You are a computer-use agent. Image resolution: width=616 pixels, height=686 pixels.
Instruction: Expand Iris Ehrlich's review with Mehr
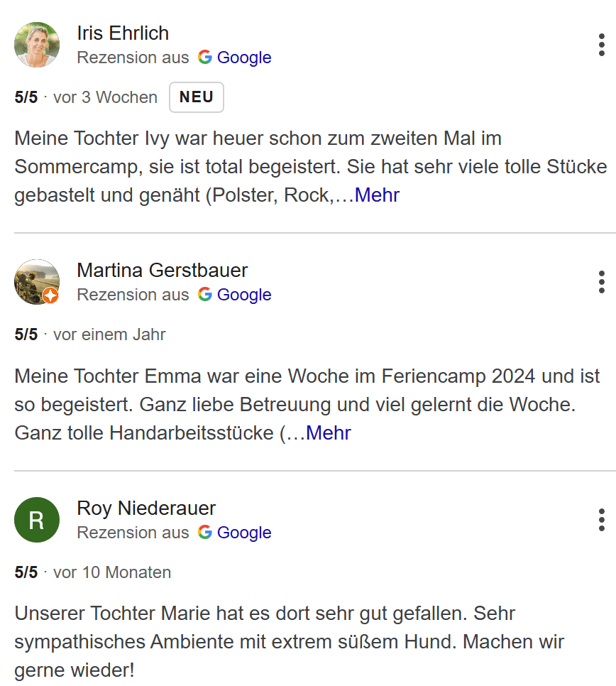[377, 195]
